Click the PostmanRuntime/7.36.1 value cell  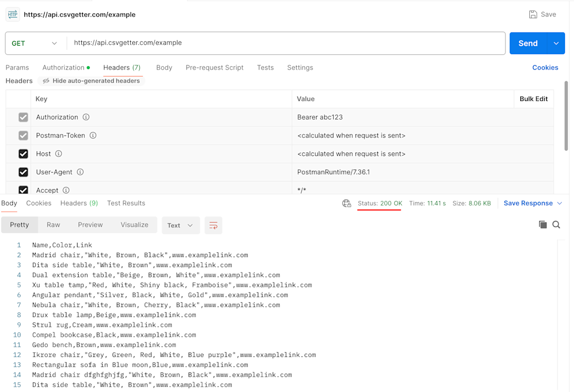point(423,172)
